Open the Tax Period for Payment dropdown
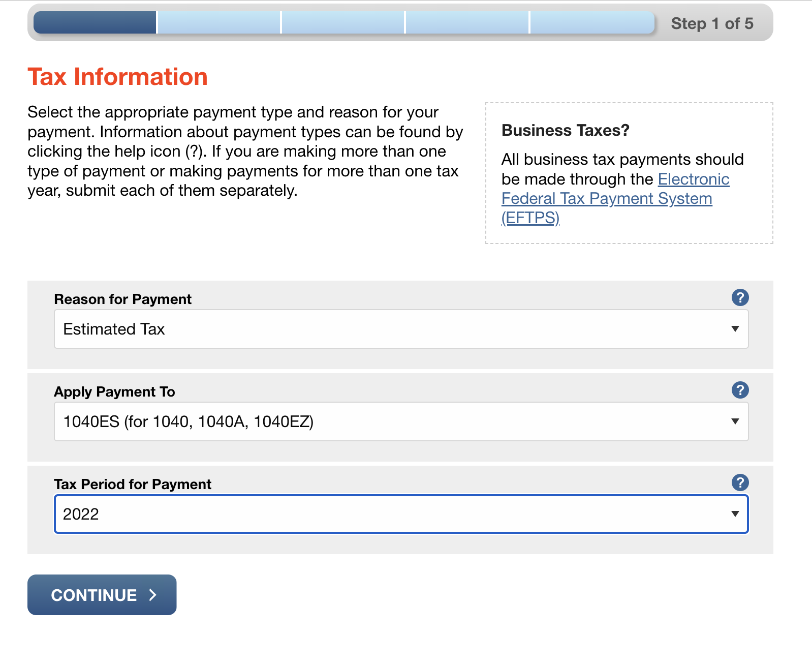812x665 pixels. pos(400,514)
